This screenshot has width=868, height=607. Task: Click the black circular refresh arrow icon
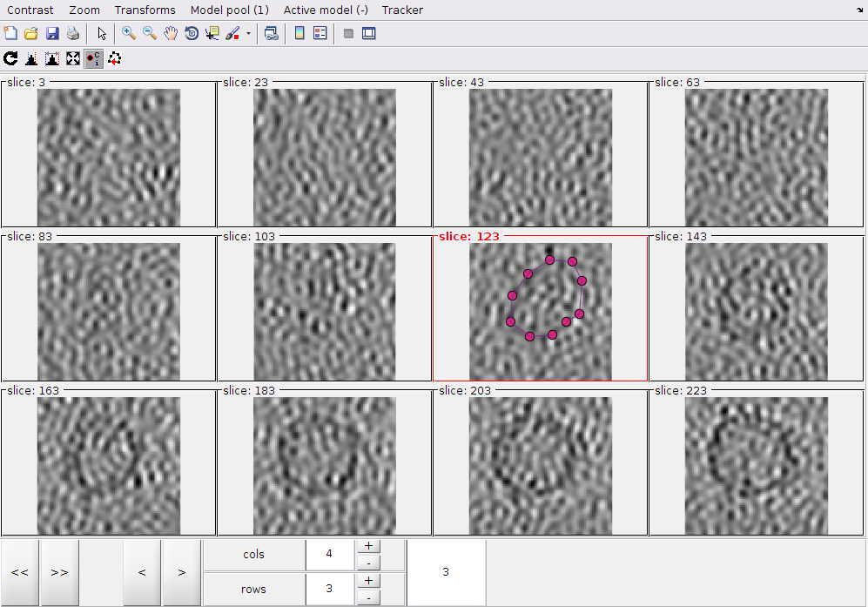[10, 58]
